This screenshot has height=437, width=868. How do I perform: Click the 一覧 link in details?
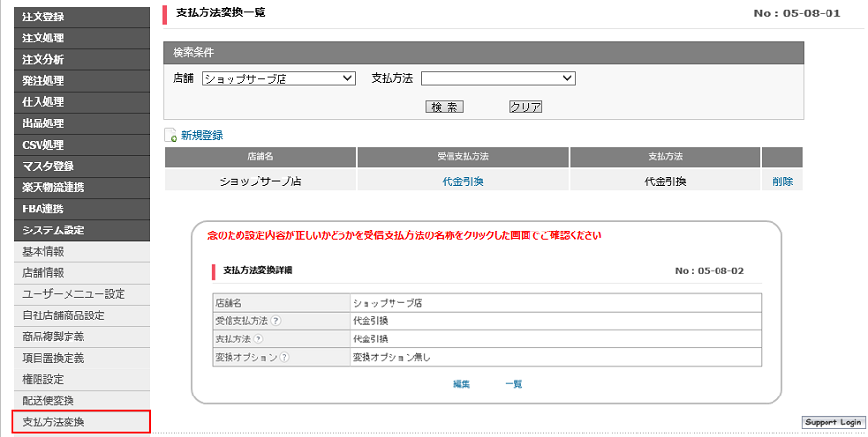[x=514, y=384]
